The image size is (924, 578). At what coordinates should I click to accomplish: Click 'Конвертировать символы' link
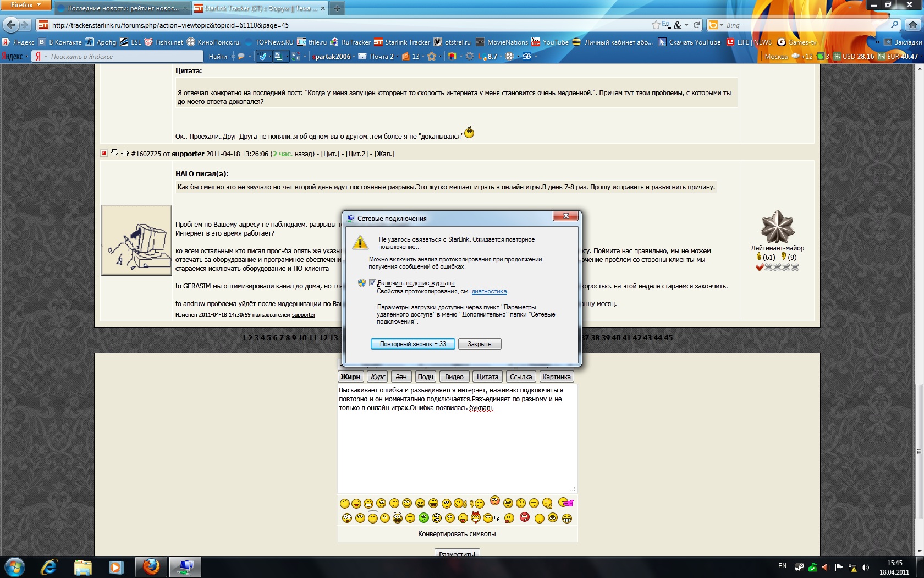457,533
